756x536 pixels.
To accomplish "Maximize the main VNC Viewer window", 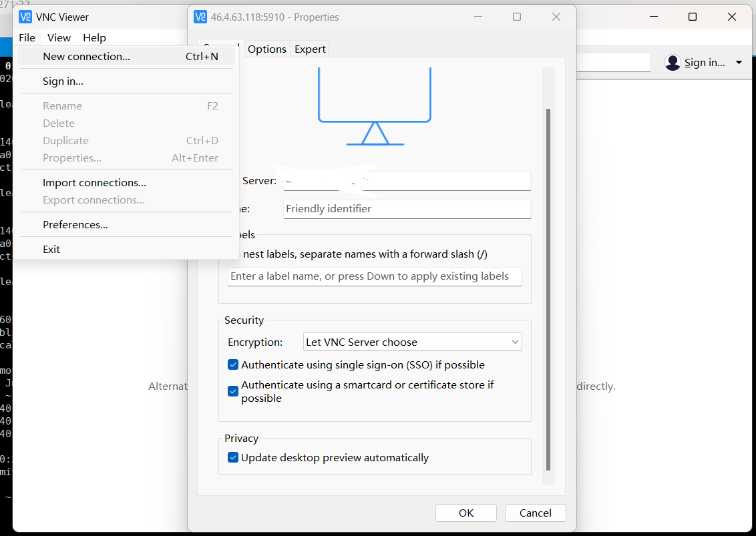I will (x=693, y=17).
